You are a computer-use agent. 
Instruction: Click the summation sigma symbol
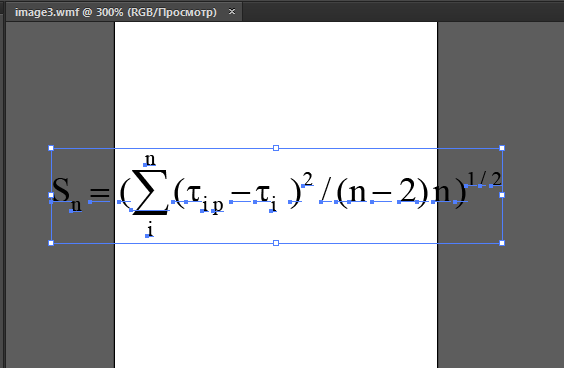(x=150, y=192)
